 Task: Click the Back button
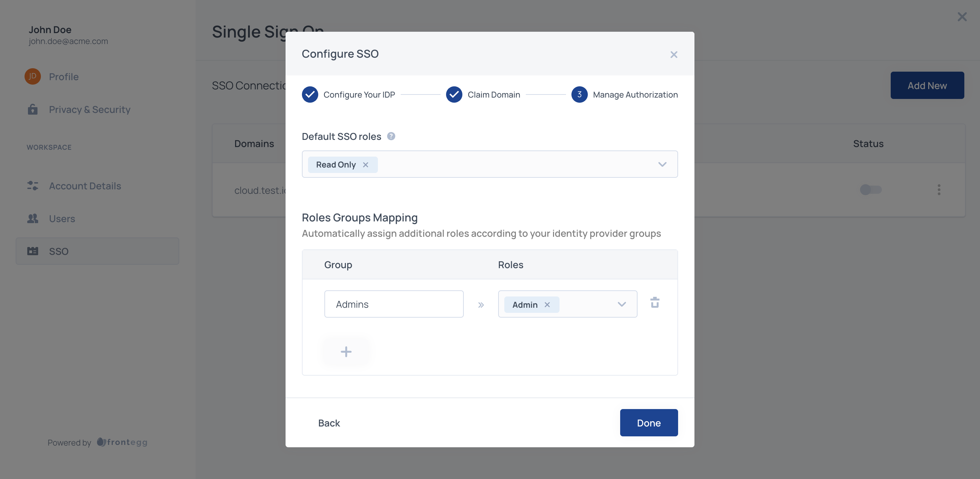point(329,423)
